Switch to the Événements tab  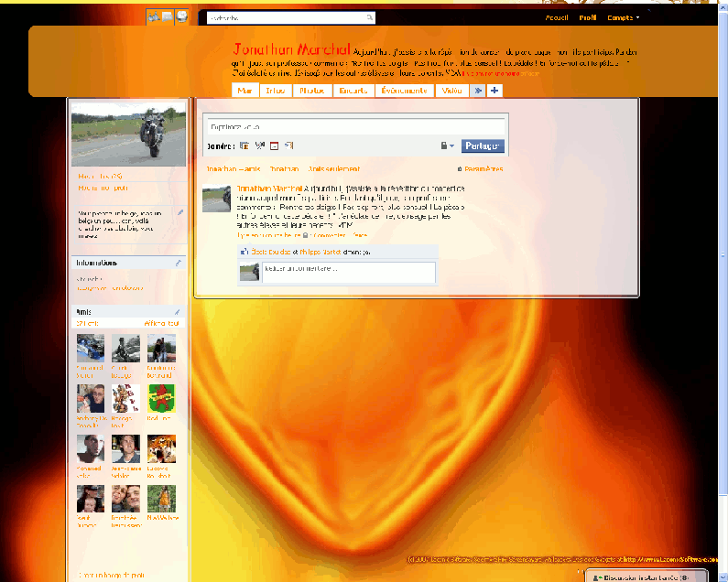point(404,91)
